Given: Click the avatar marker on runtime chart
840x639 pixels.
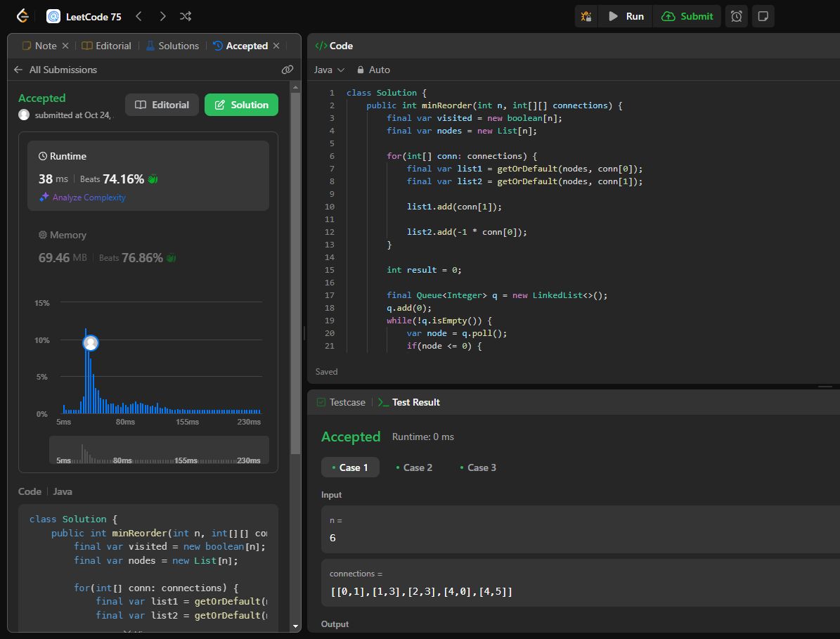Looking at the screenshot, I should click(91, 343).
